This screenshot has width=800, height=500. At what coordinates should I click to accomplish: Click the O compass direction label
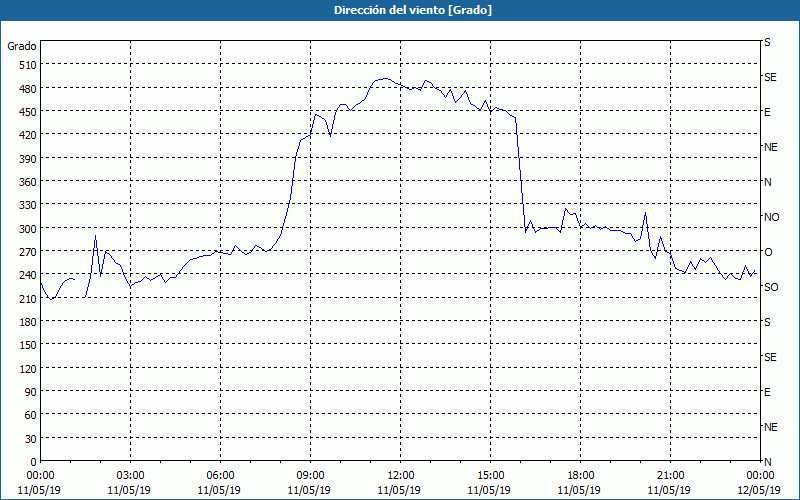click(768, 252)
